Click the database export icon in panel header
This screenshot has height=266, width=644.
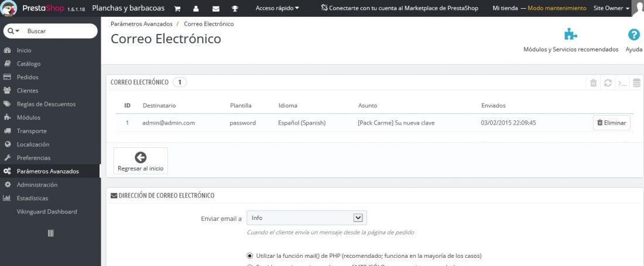point(636,83)
